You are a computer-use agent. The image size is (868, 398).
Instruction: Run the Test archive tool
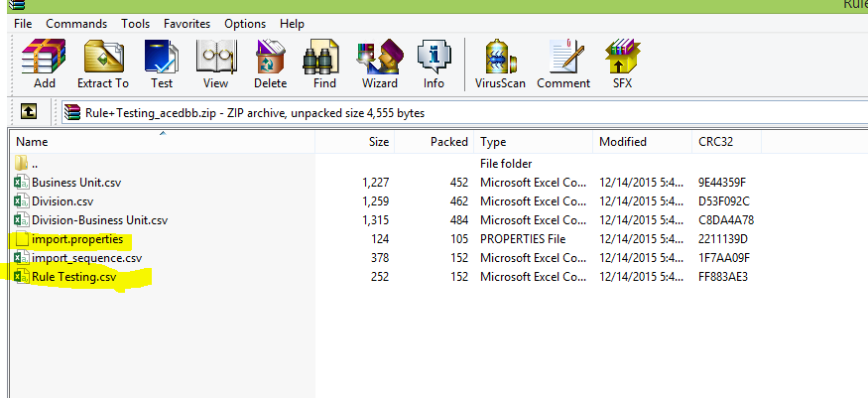pos(162,65)
